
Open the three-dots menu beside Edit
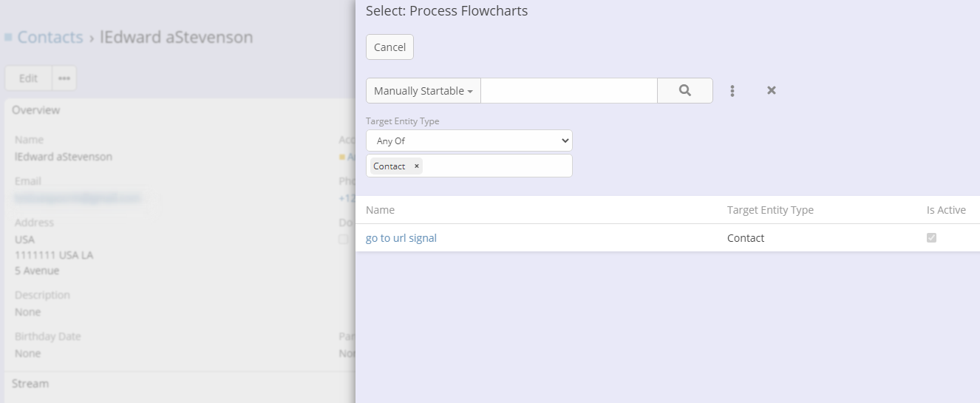[x=64, y=78]
